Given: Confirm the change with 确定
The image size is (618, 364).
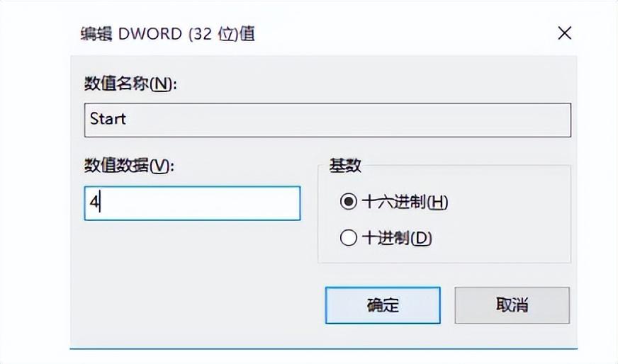Looking at the screenshot, I should 382,305.
